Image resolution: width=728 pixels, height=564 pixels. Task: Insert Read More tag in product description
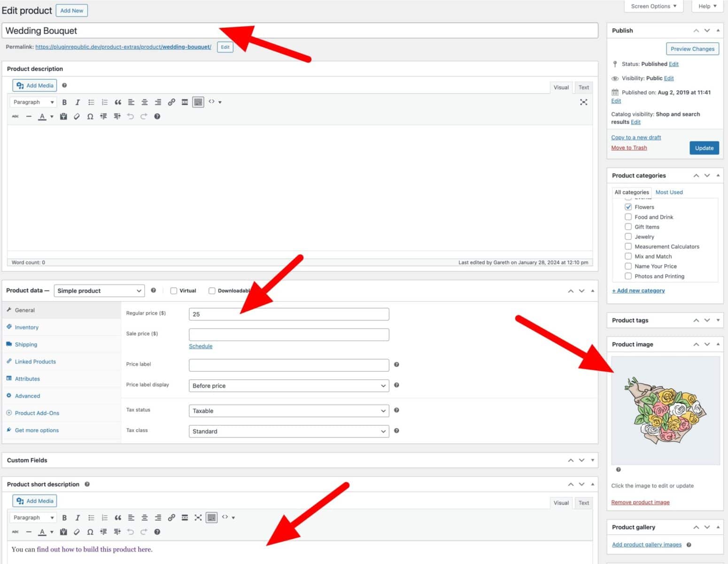(x=185, y=102)
